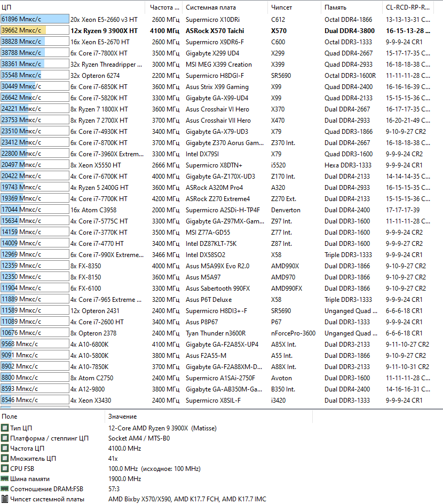Click the memory icon beside Соотношение DRAM:FSB

coord(4,489)
